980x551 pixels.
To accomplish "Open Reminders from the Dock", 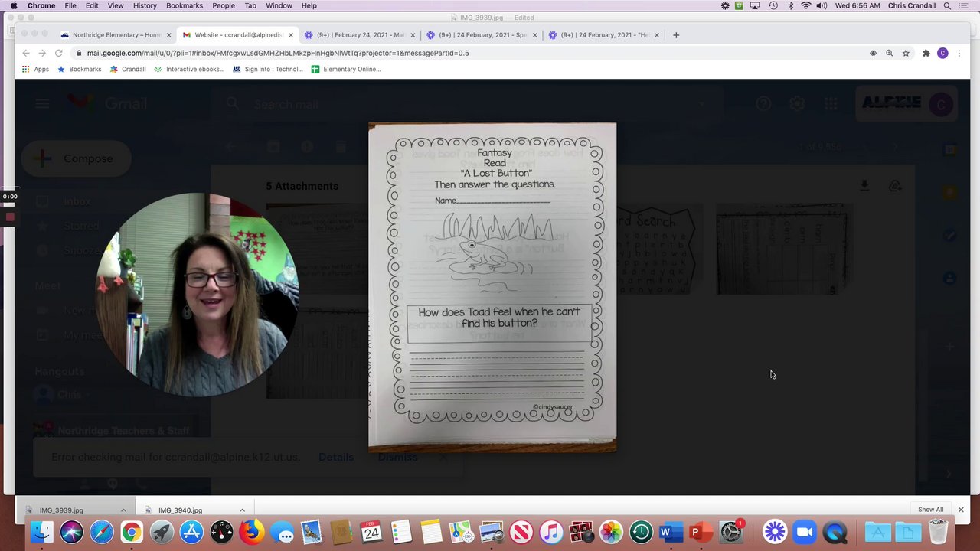I will pos(401,532).
